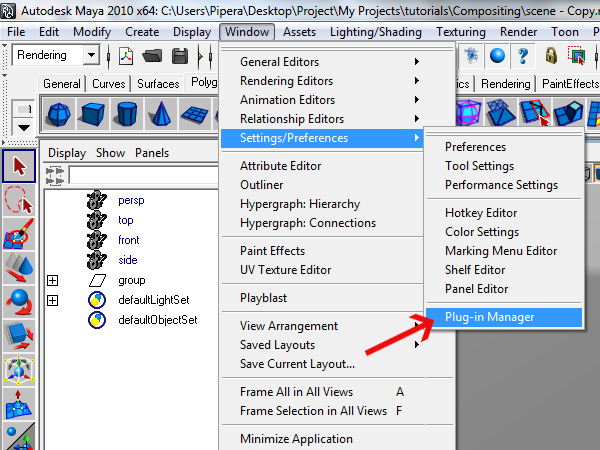Switch to the Curves shelf tab
This screenshot has height=450, width=600.
pyautogui.click(x=109, y=84)
